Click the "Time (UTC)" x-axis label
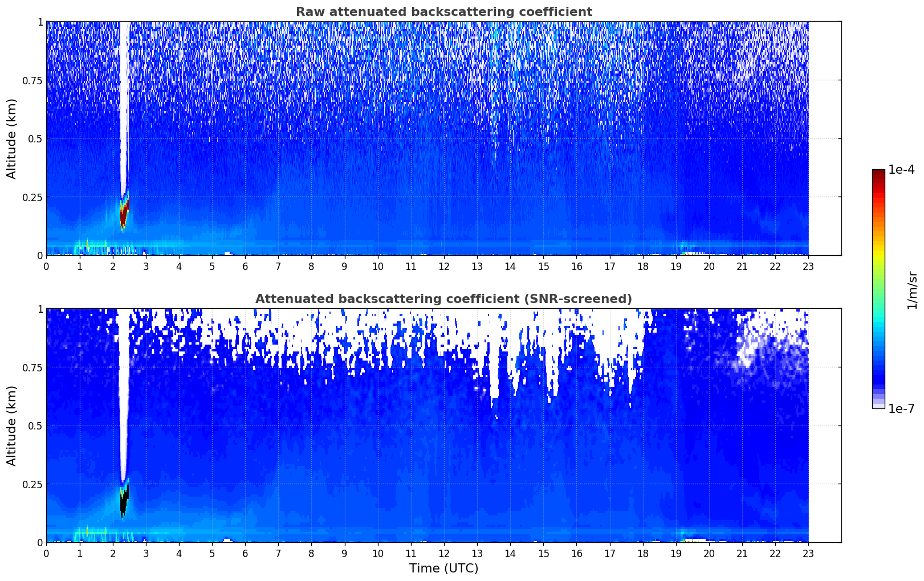Screen dimensions: 924x581 [443, 568]
